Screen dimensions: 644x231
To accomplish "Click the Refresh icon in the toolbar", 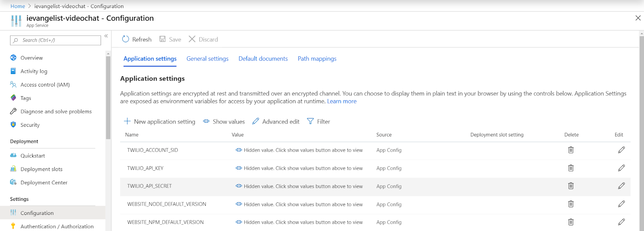I will (126, 39).
